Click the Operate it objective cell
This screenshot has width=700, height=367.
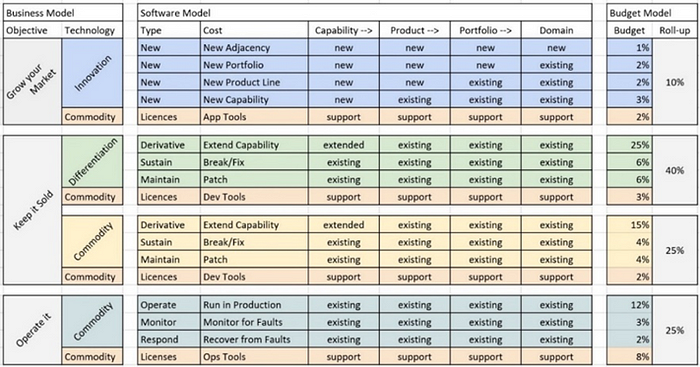(x=32, y=330)
